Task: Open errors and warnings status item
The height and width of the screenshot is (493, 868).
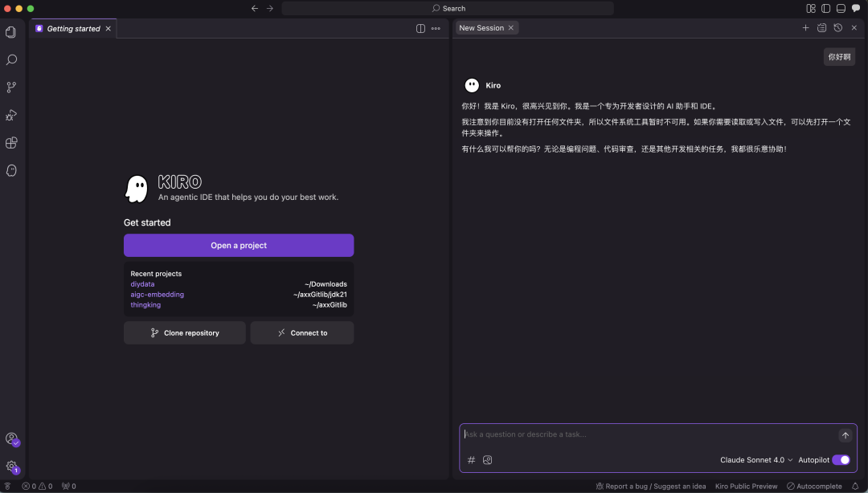Action: point(37,487)
